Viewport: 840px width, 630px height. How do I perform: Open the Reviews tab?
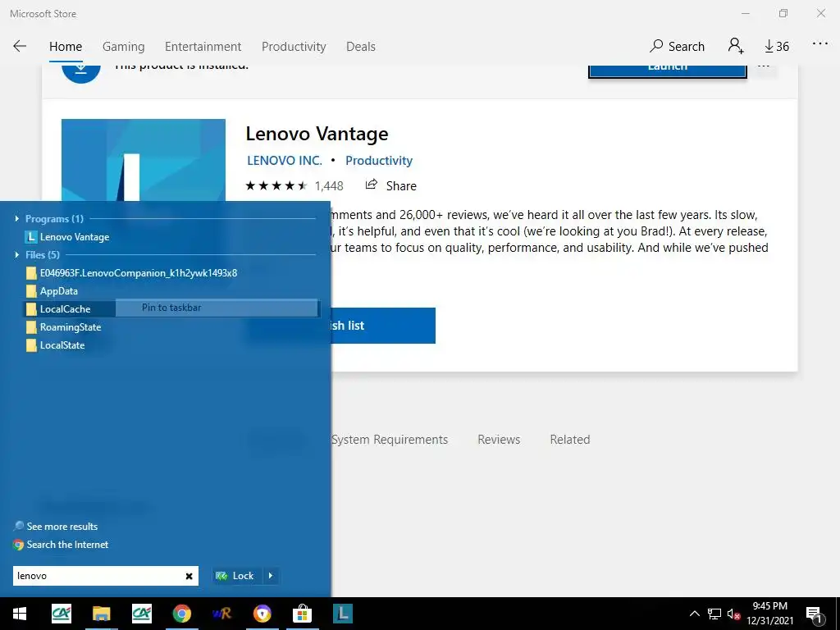[499, 440]
